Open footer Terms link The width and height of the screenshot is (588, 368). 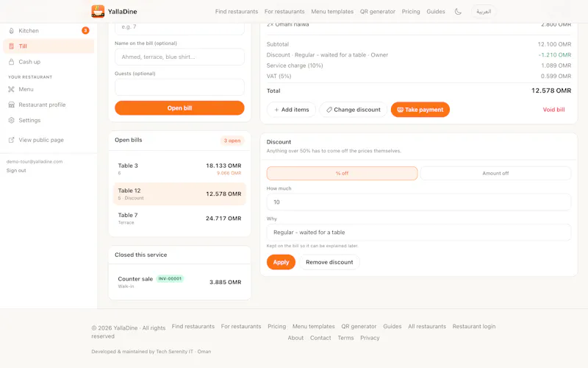click(x=345, y=338)
